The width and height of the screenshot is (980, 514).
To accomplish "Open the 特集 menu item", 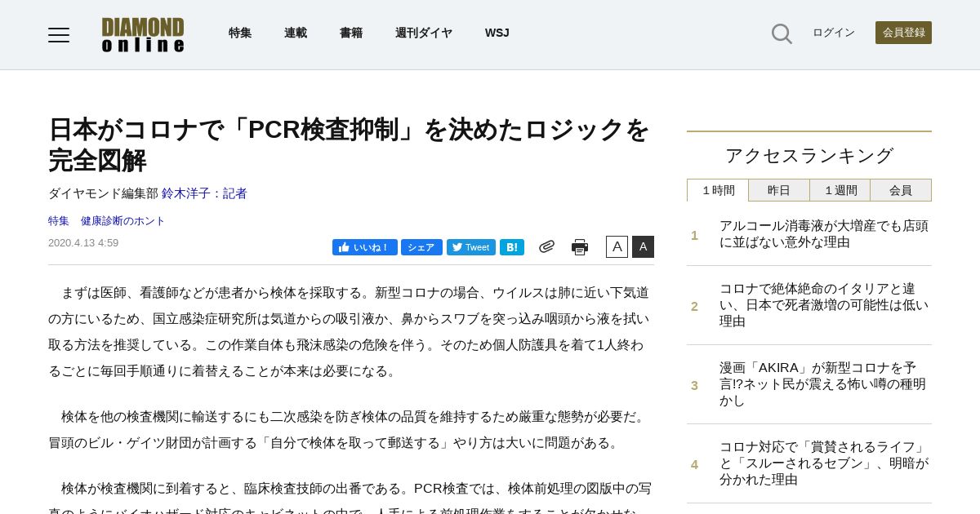I will 240,33.
